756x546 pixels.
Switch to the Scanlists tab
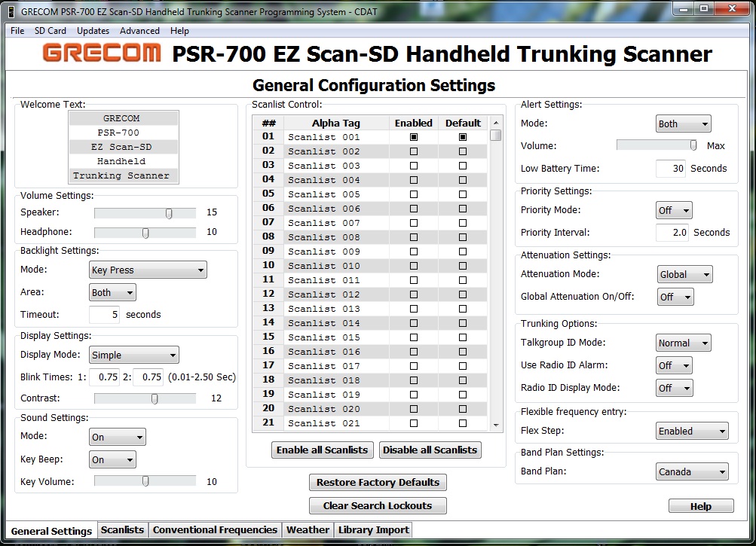click(122, 530)
